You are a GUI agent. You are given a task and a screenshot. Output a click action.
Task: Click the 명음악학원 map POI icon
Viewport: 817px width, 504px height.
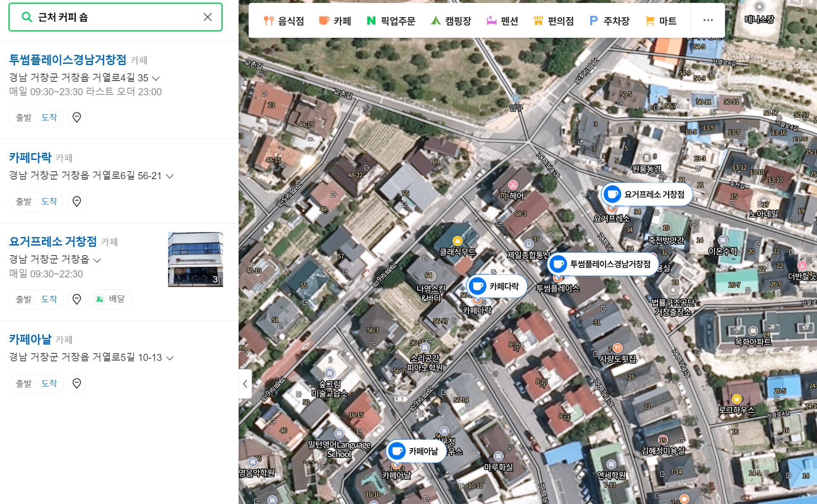coord(252,462)
